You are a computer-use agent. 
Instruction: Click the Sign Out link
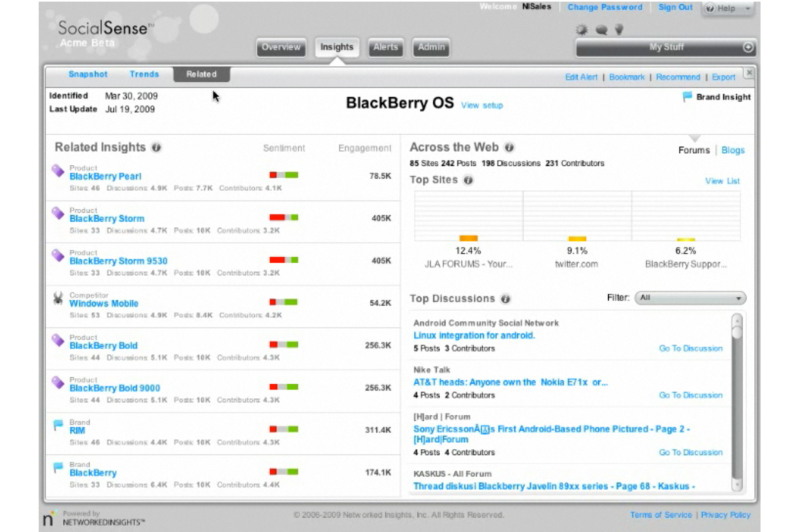point(675,7)
